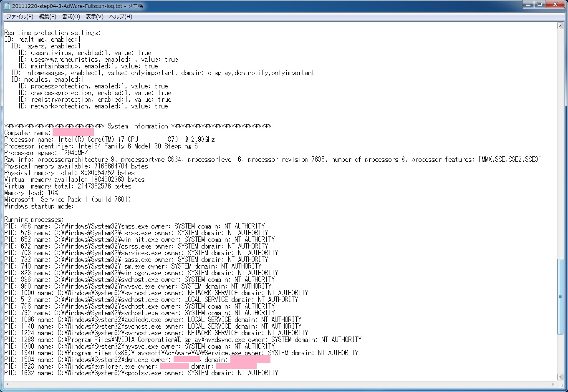The height and width of the screenshot is (392, 568).
Task: Maximize the Notepad window
Action: click(x=540, y=5)
